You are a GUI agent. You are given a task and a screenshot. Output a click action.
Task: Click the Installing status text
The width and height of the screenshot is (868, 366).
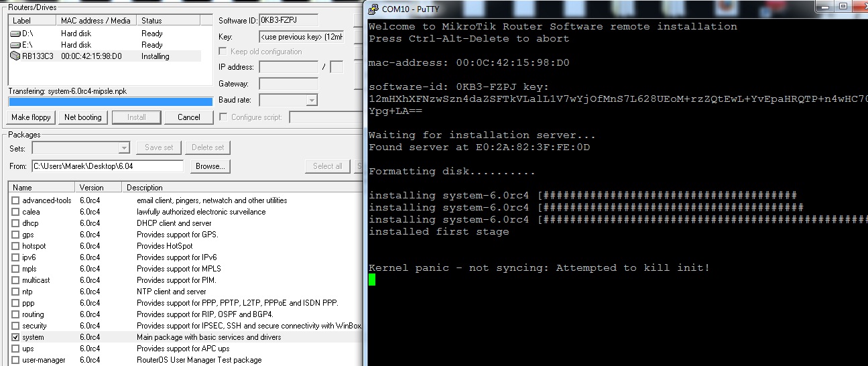point(156,56)
